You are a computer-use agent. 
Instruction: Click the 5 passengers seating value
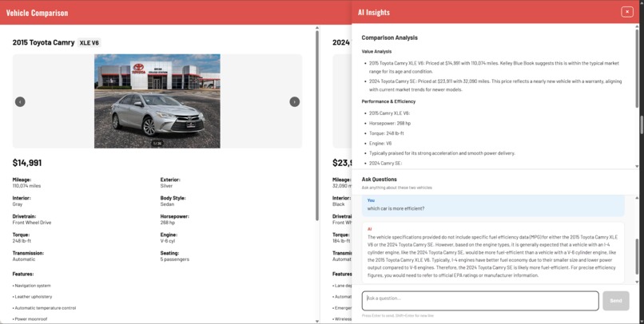pos(174,259)
